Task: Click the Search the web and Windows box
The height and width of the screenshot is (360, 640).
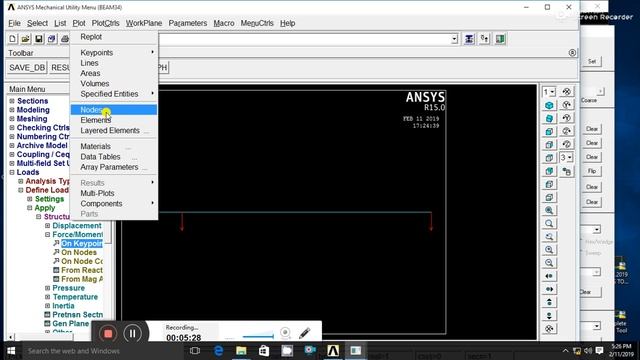Action: [x=102, y=351]
